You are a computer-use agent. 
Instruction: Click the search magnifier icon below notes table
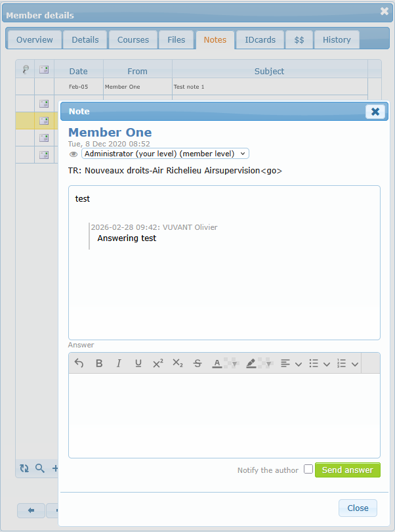tap(40, 468)
